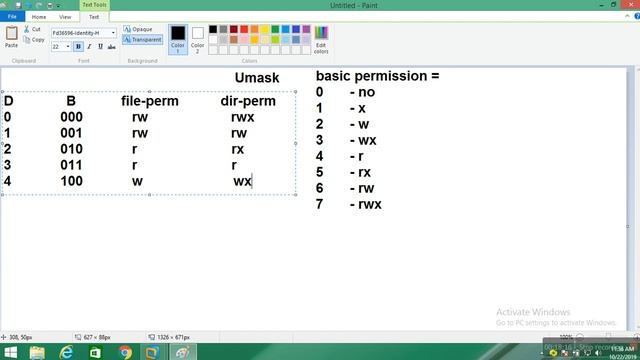This screenshot has height=360, width=640.
Task: Click the 'basic permission =' text
Action: (377, 76)
